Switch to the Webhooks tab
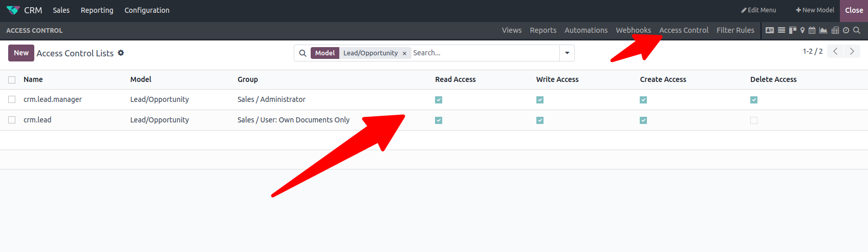This screenshot has width=868, height=252. pos(633,30)
